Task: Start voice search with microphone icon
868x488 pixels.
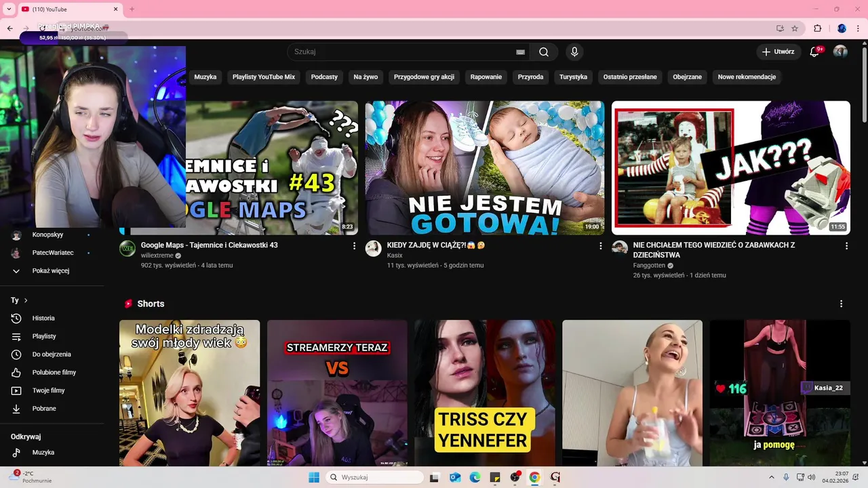Action: point(574,52)
